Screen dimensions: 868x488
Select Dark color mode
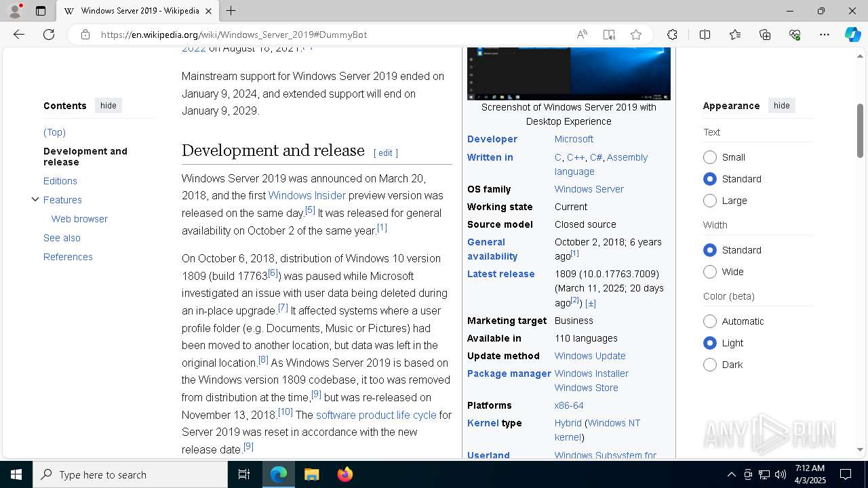(710, 365)
